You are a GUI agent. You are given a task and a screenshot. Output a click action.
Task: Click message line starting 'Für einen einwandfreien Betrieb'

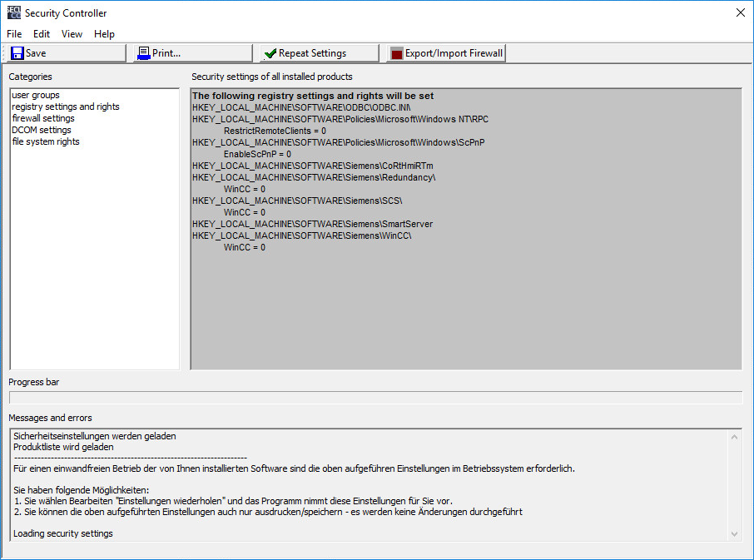[295, 468]
